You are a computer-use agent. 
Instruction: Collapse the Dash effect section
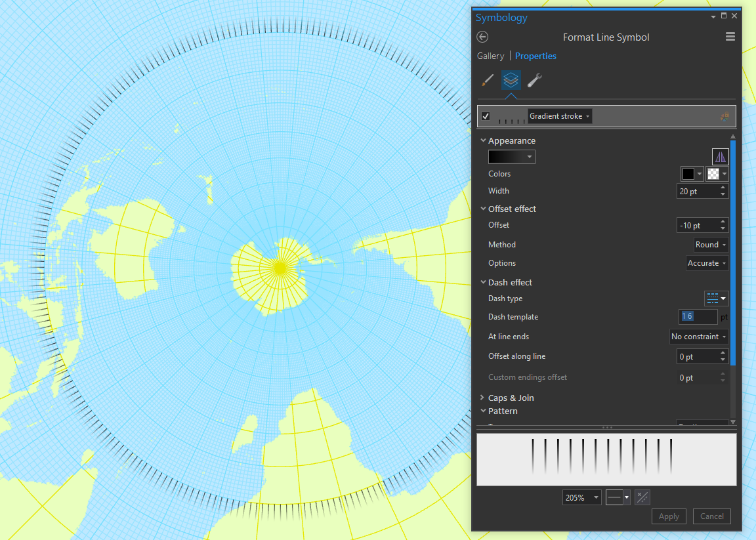(483, 282)
